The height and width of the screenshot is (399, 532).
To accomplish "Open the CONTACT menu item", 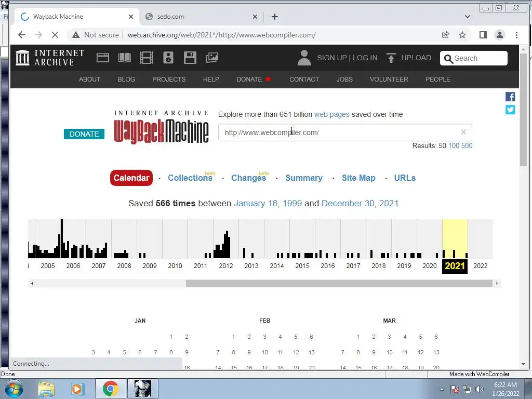I will tap(304, 79).
